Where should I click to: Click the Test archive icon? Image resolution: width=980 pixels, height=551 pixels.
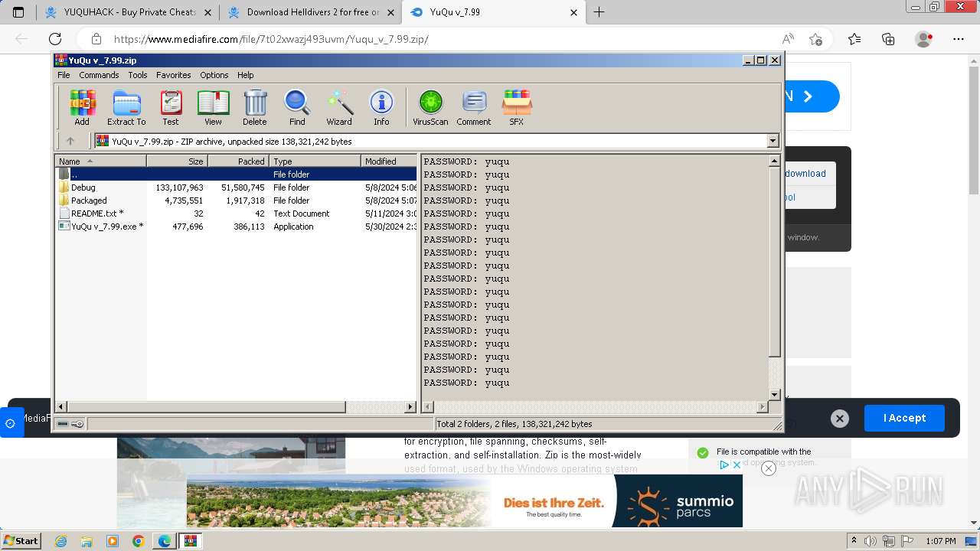click(x=171, y=108)
